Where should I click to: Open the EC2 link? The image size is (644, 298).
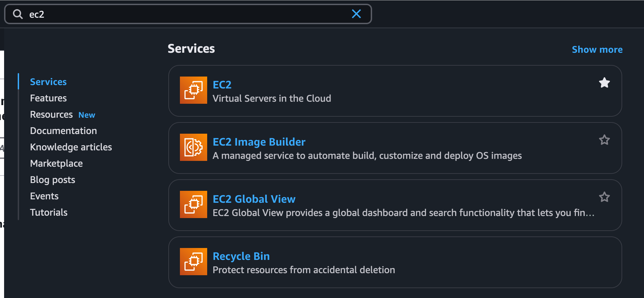(222, 85)
